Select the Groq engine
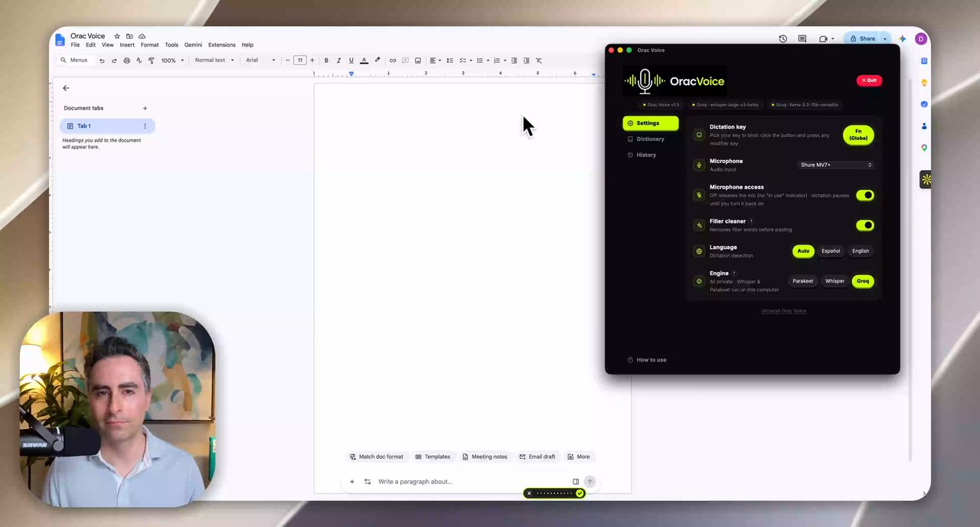 [863, 281]
